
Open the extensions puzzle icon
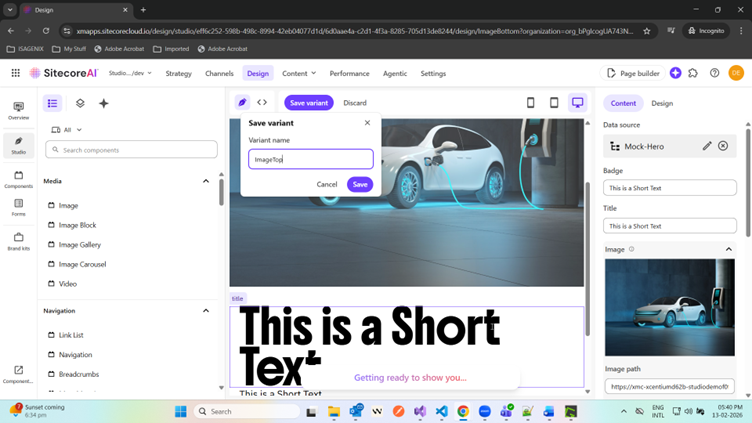[x=693, y=73]
